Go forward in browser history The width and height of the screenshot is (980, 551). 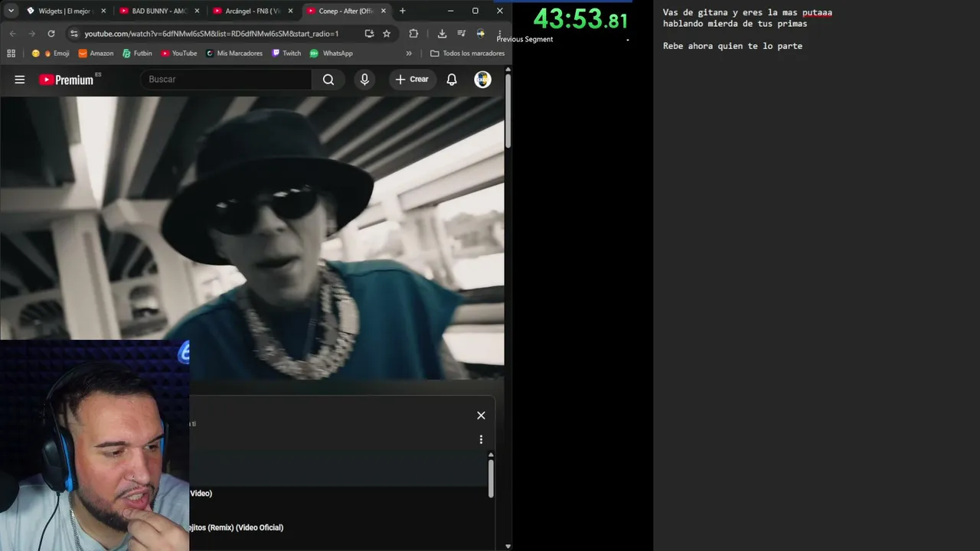click(x=31, y=34)
